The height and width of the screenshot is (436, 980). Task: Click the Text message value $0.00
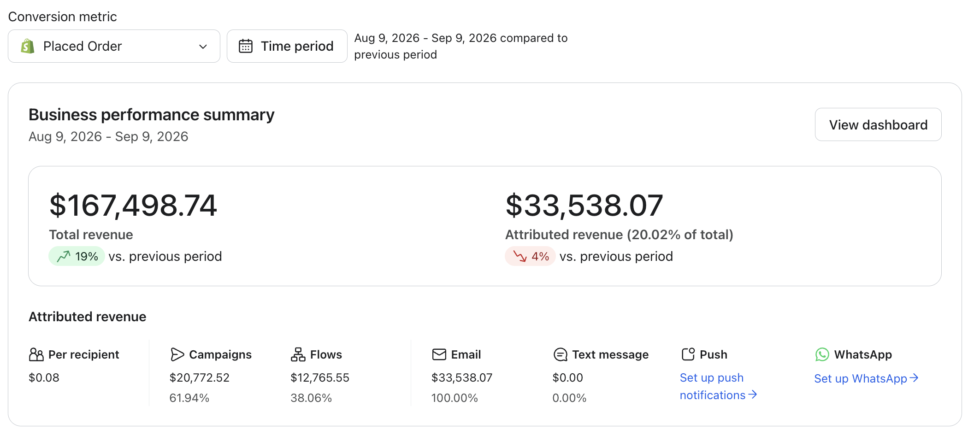[x=567, y=378]
